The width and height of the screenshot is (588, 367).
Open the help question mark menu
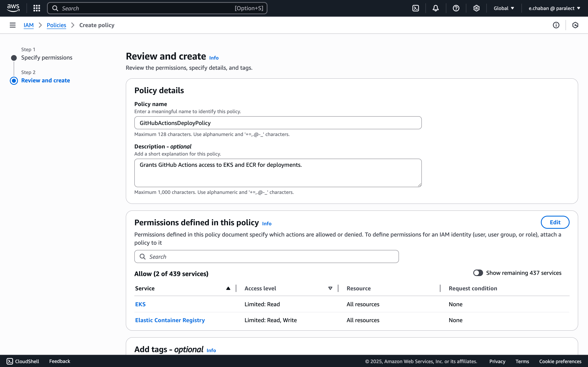pos(456,8)
